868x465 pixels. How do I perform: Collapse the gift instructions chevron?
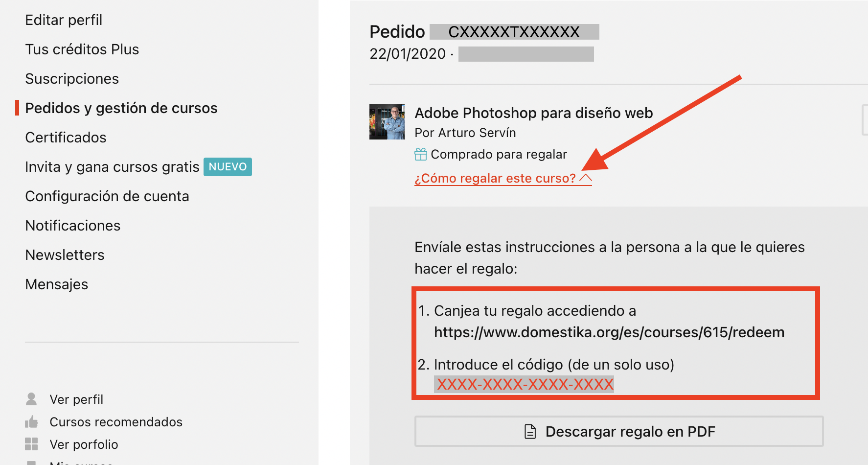[586, 178]
